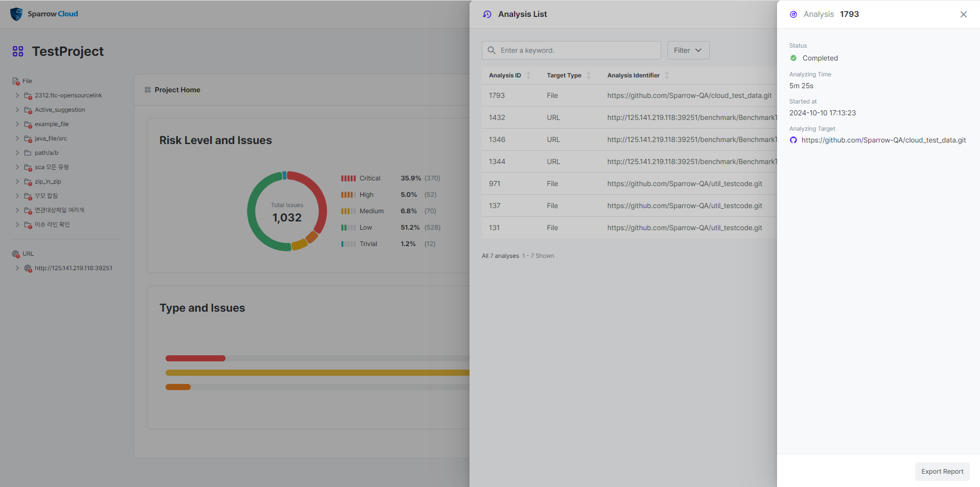The height and width of the screenshot is (487, 980).
Task: Sort by Target Type column arrows
Action: [588, 75]
